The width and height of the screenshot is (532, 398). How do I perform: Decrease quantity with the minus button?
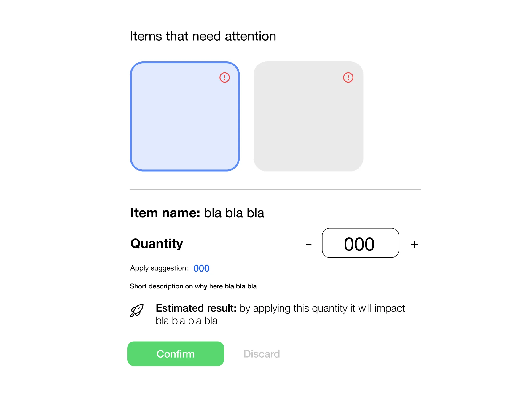point(309,245)
